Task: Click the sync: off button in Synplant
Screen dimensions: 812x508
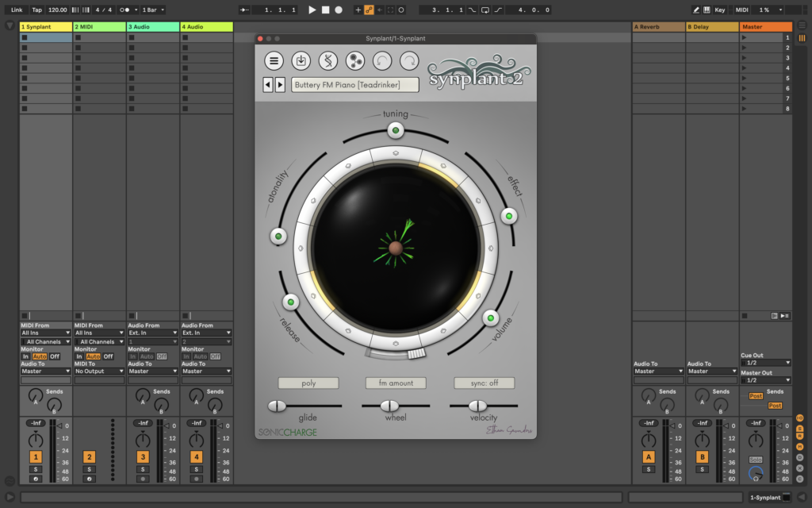Action: click(484, 382)
